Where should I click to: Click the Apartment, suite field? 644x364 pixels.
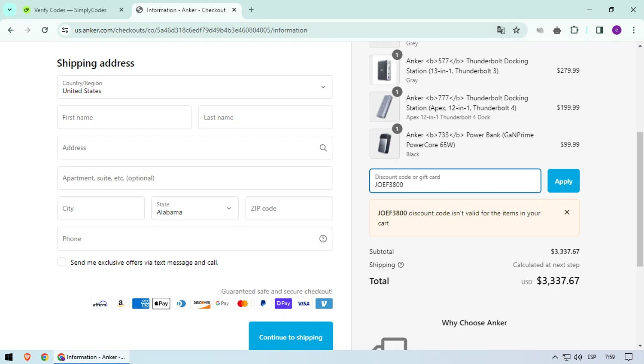click(195, 178)
